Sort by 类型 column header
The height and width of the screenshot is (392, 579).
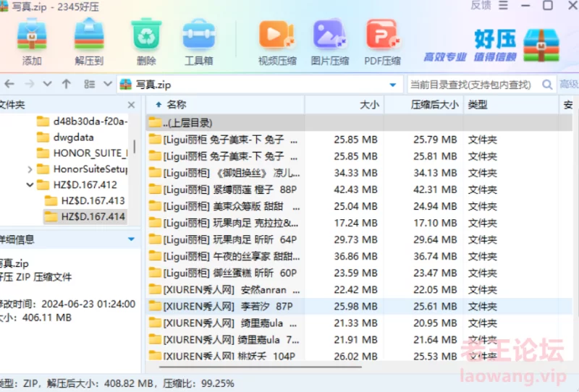(511, 105)
